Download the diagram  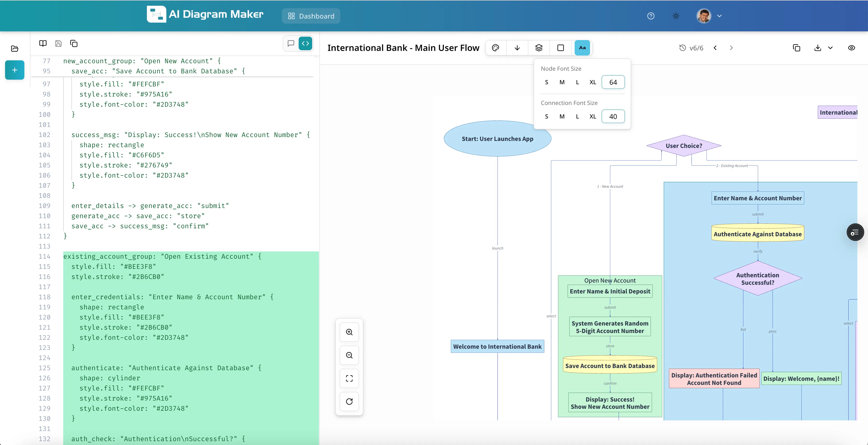(817, 48)
